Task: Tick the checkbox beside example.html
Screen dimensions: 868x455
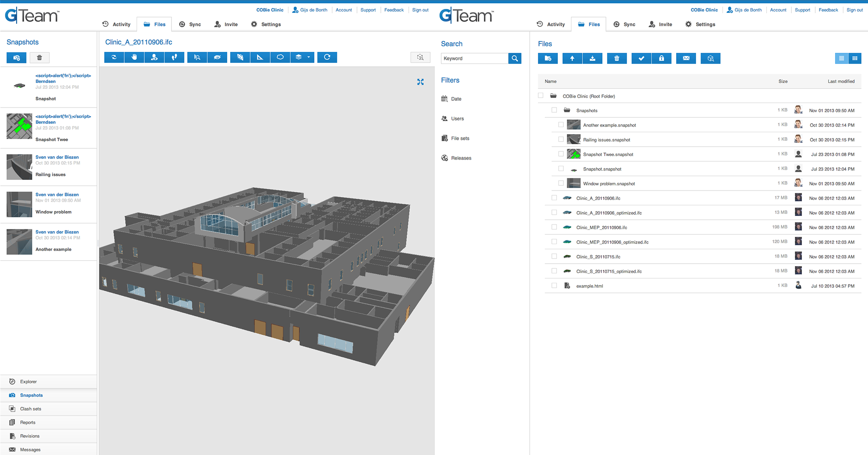Action: coord(554,286)
